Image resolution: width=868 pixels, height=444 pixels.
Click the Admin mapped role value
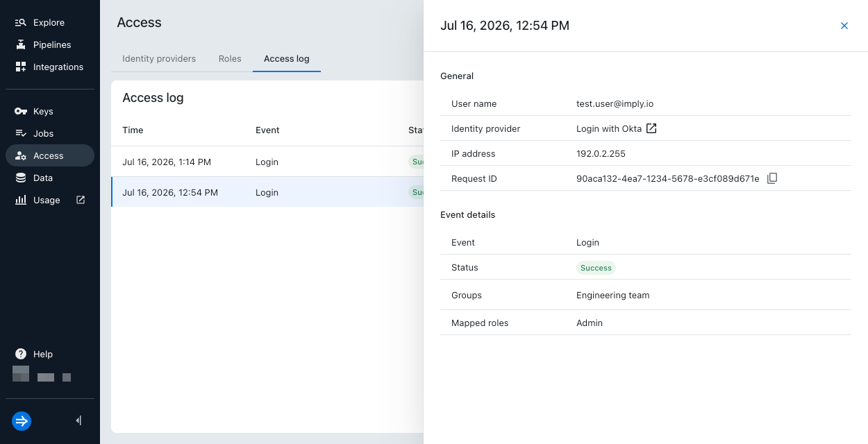coord(590,323)
